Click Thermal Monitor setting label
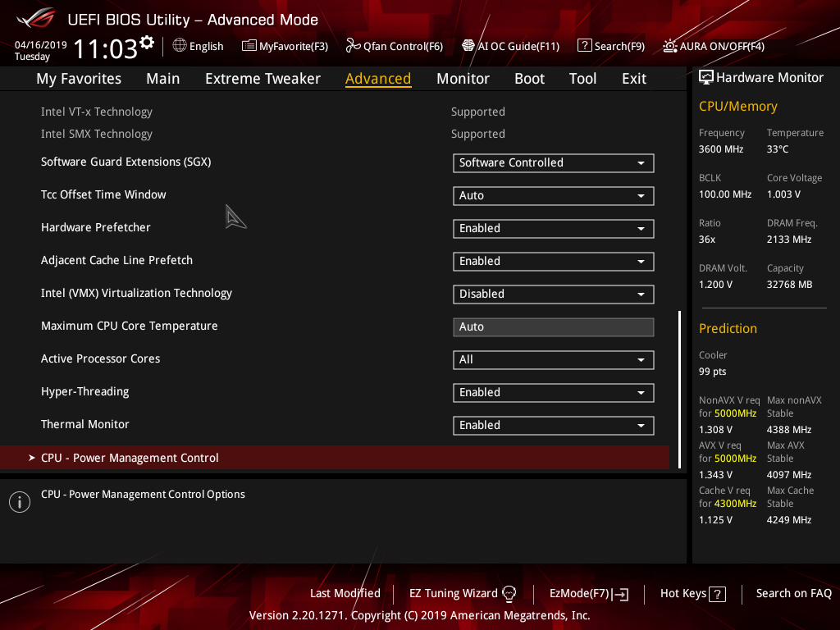The image size is (840, 630). [84, 424]
